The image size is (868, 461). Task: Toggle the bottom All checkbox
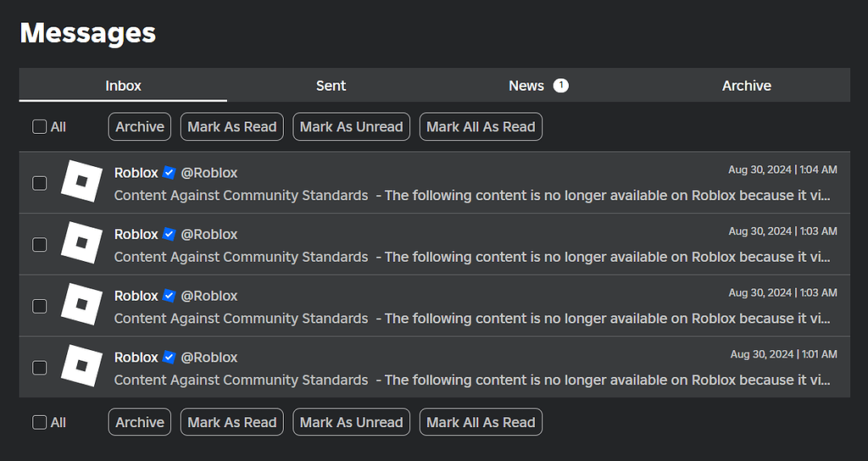pos(39,422)
